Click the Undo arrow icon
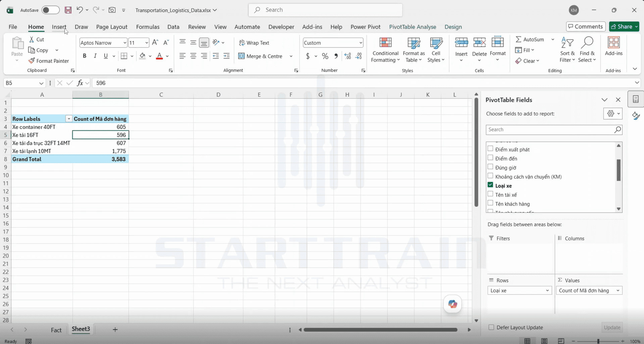The image size is (644, 344). [x=79, y=10]
